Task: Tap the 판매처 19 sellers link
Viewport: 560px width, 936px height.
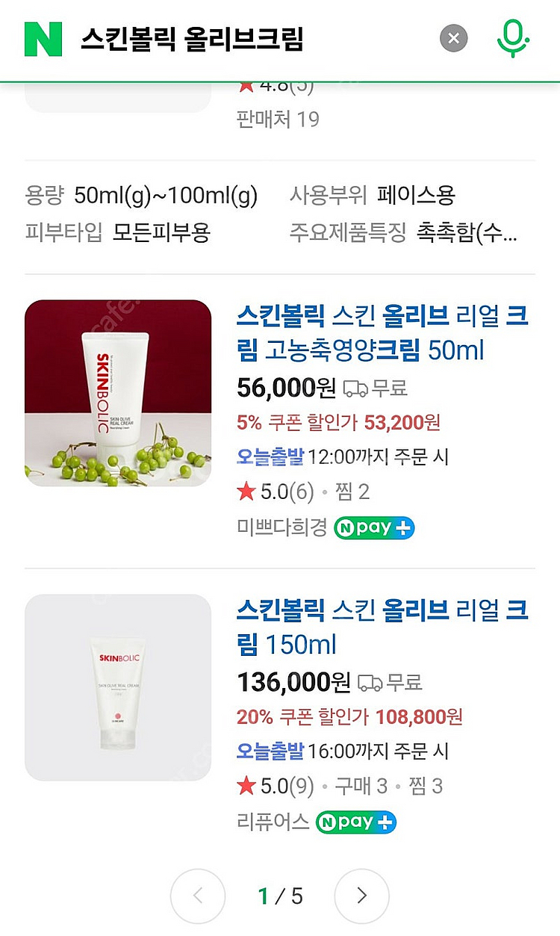Action: pyautogui.click(x=278, y=119)
